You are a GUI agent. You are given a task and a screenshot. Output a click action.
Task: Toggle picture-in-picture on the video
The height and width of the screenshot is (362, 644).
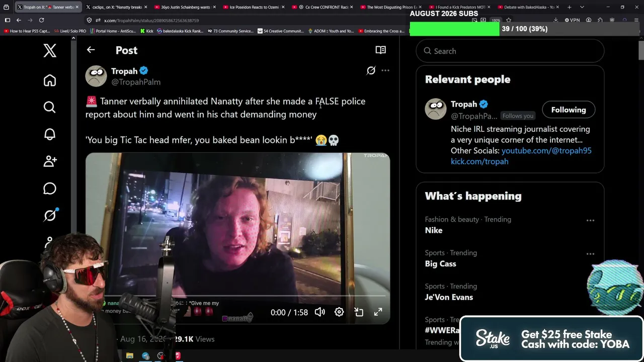click(359, 312)
